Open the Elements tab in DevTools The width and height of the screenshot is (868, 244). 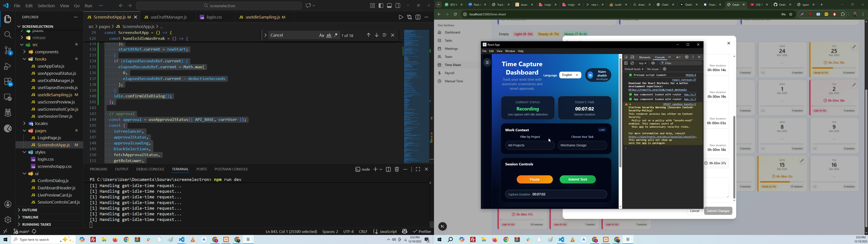645,57
